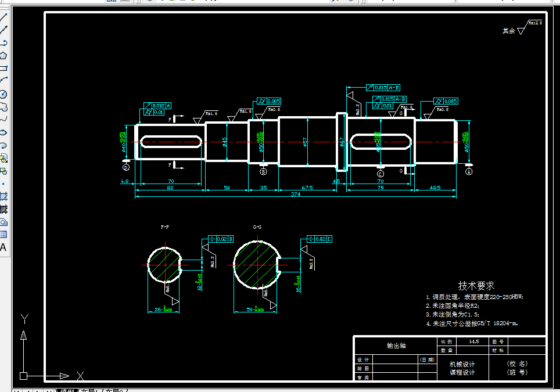Switch to the 模型 (Model) tab
Screen dimensions: 560x392
66,390
